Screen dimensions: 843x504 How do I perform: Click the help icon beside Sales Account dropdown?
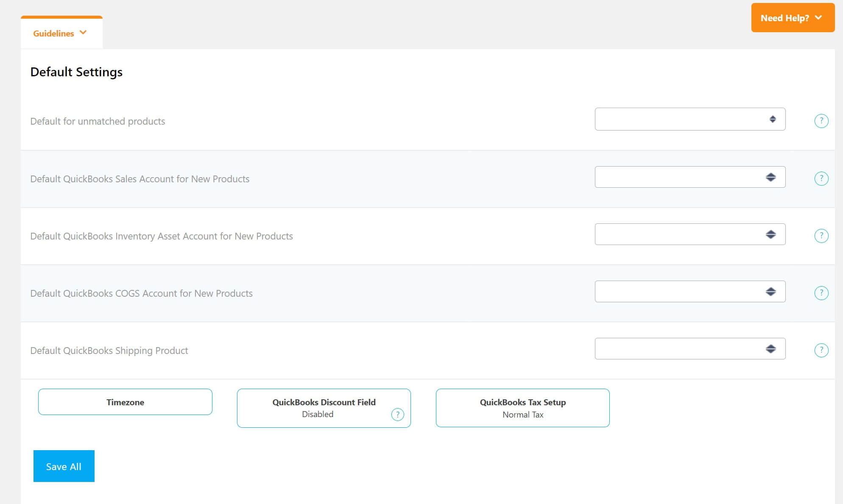click(x=822, y=178)
